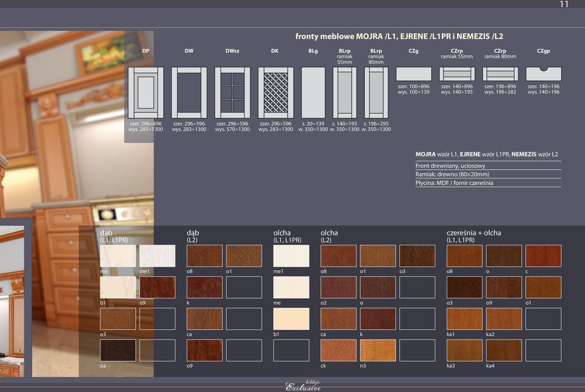Image resolution: width=585 pixels, height=392 pixels.
Task: Click the 'dąb (L2)' group heading
Action: 193,236
